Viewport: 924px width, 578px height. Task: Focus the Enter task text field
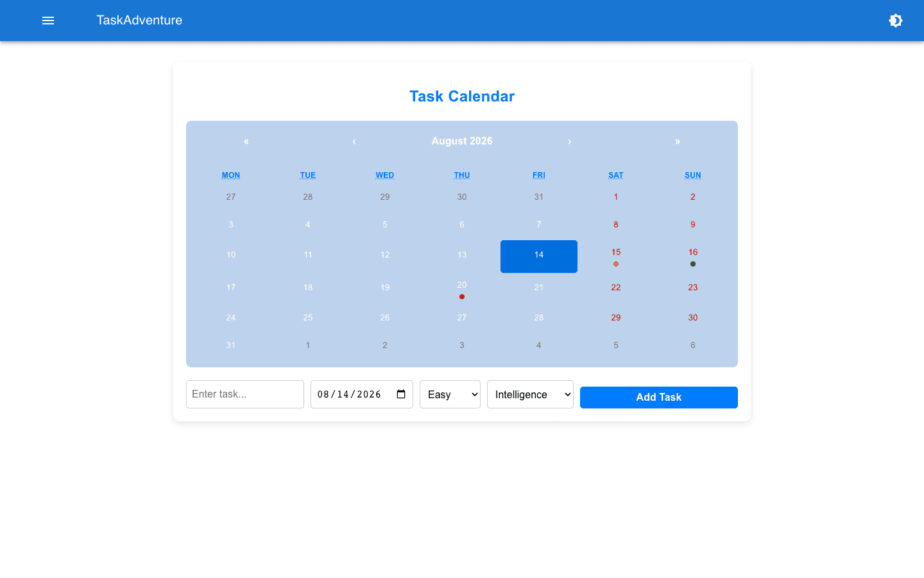point(245,394)
